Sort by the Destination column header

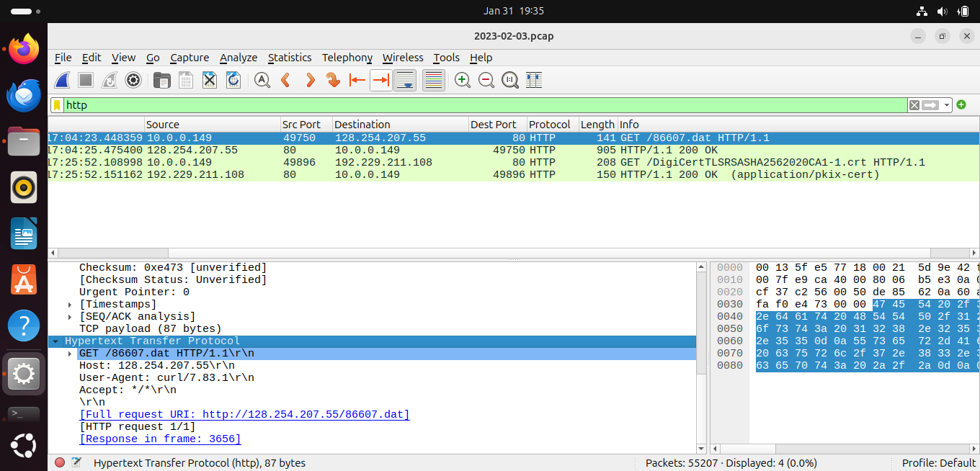click(x=401, y=125)
